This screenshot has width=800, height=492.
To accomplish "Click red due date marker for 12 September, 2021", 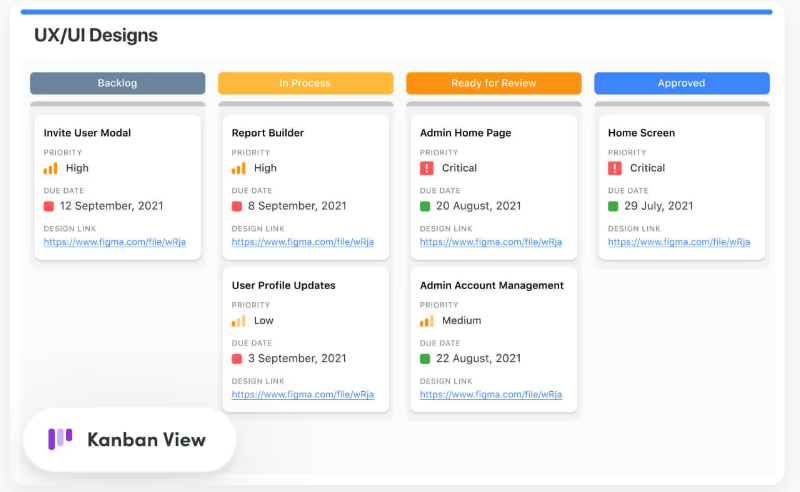I will 49,206.
